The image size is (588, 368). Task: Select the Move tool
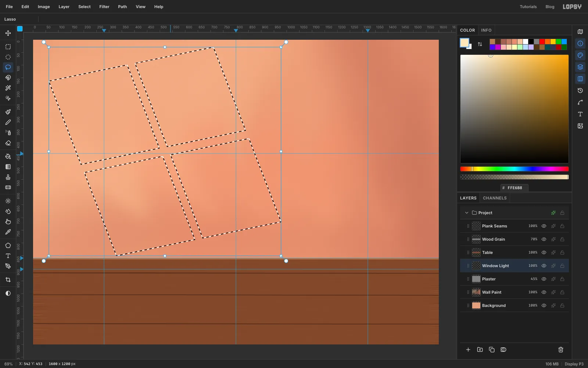(8, 33)
